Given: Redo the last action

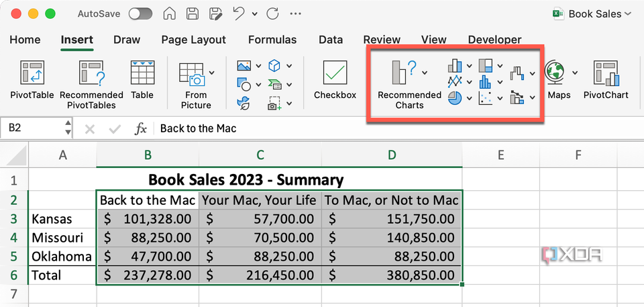Looking at the screenshot, I should [273, 13].
